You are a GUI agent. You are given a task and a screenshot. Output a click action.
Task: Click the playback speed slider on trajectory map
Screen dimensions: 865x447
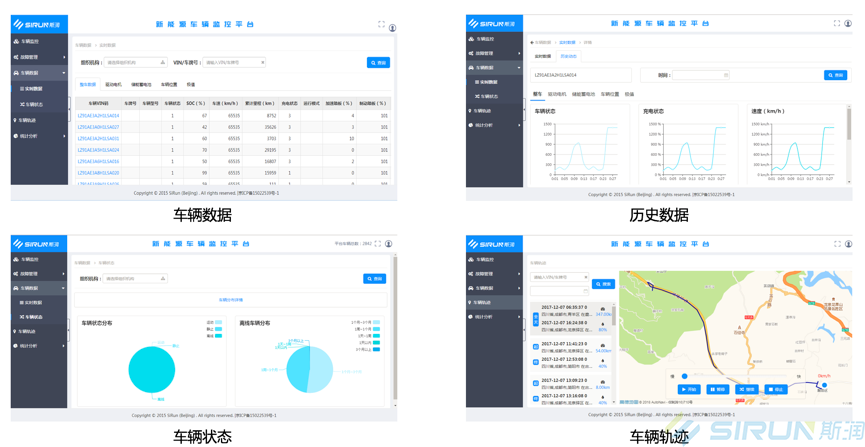click(684, 377)
